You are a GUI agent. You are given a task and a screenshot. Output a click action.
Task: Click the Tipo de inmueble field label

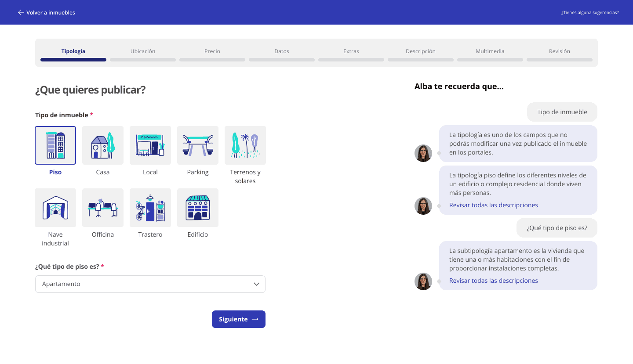click(x=64, y=115)
